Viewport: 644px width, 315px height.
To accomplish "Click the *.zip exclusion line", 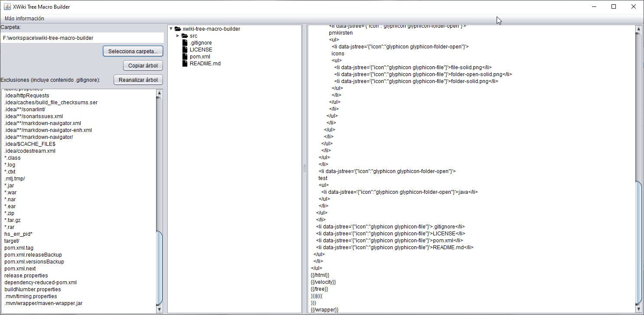I will (10, 213).
